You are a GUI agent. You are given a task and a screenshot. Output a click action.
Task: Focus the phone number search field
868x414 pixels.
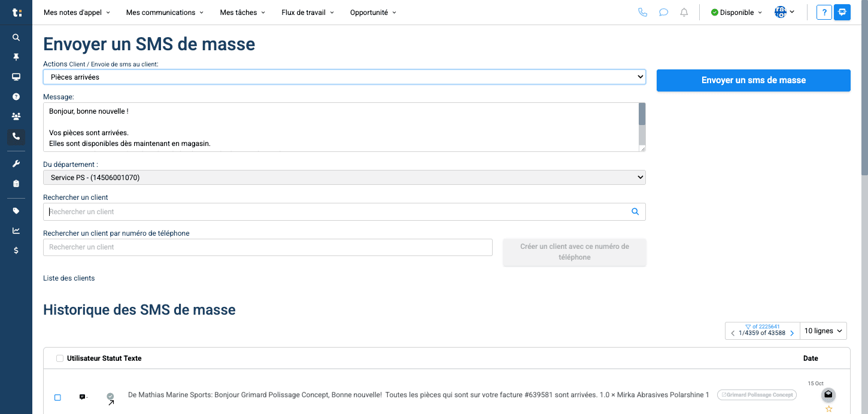click(268, 247)
